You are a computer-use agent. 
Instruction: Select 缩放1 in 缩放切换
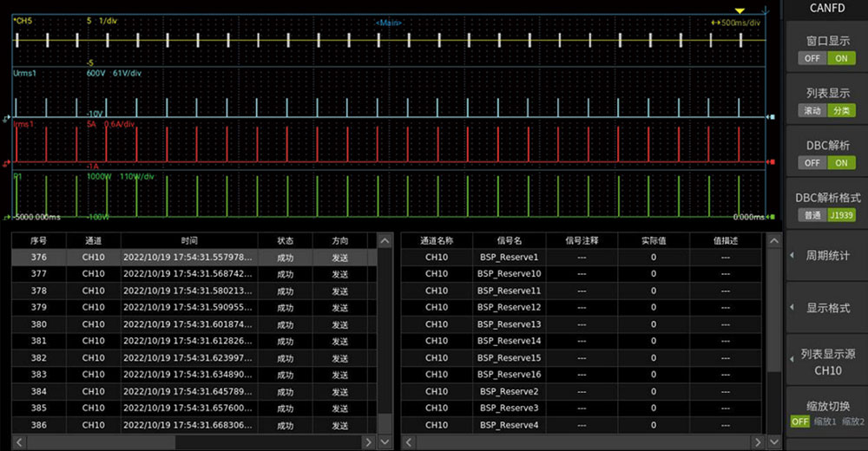click(x=824, y=422)
